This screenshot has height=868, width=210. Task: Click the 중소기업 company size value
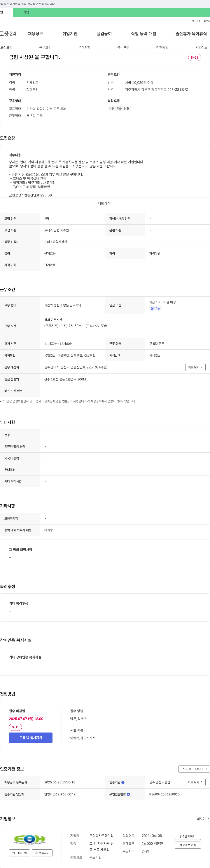tap(95, 858)
